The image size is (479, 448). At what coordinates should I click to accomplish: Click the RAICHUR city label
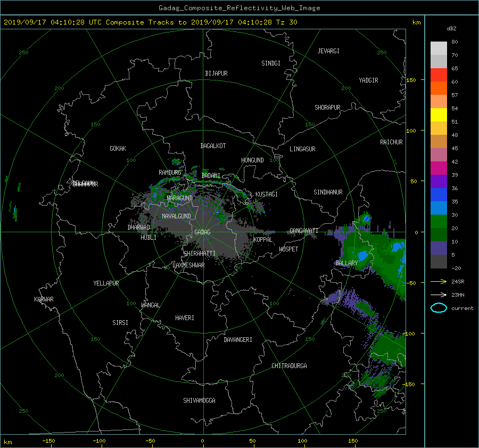click(391, 142)
